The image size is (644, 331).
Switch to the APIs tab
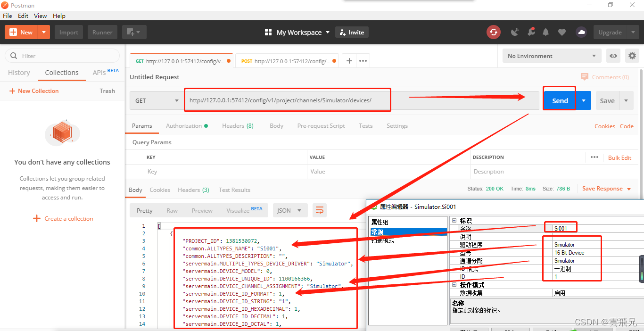106,72
